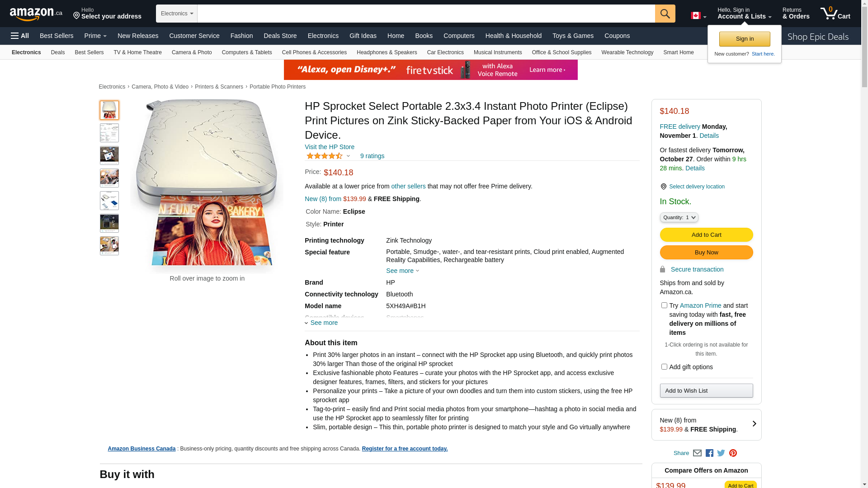Image resolution: width=868 pixels, height=488 pixels.
Task: Share on Pinterest icon
Action: [x=733, y=453]
